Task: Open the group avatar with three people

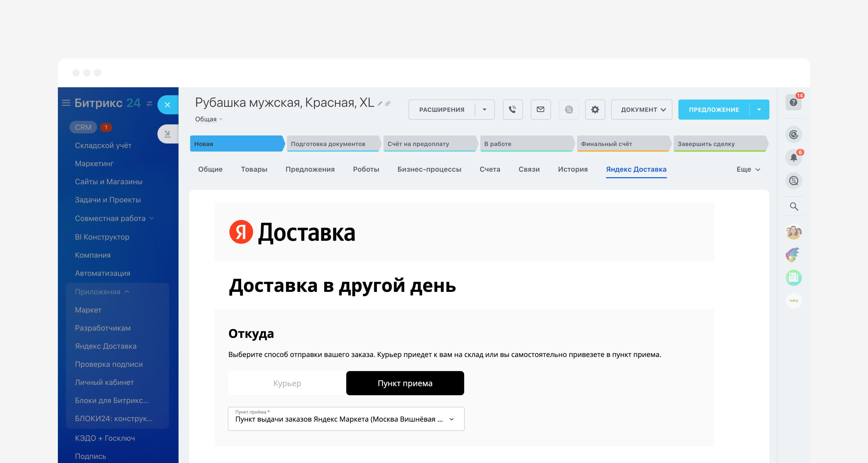Action: click(794, 232)
